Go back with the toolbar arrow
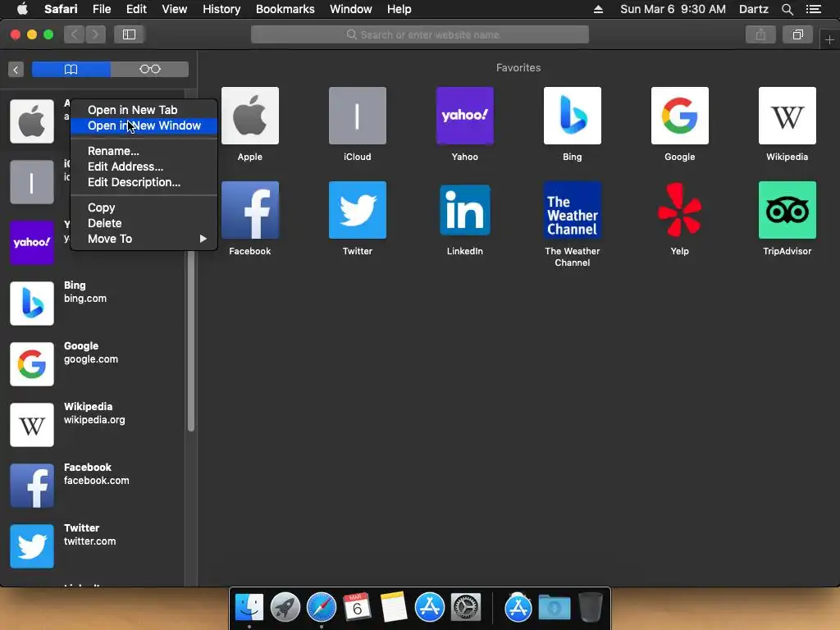 [x=74, y=34]
